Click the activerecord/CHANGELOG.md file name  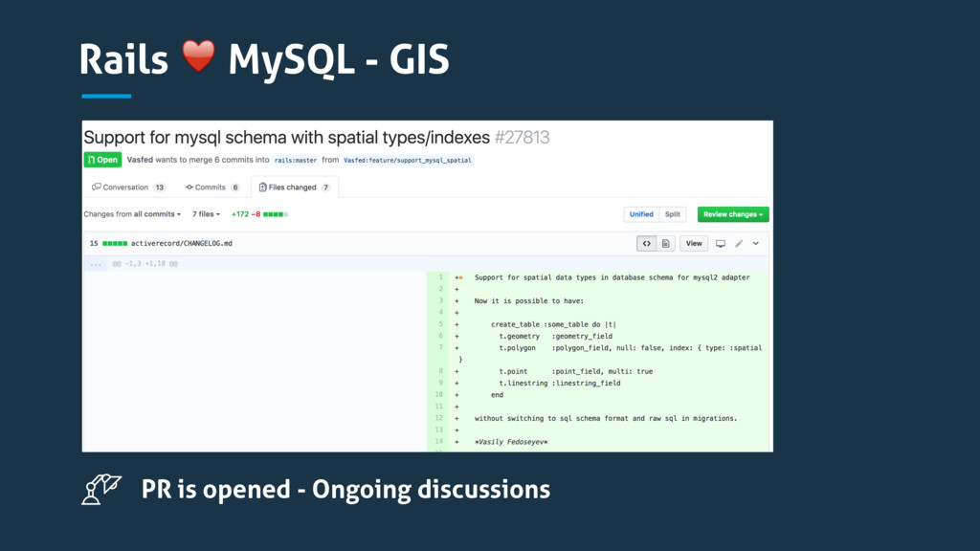[181, 244]
